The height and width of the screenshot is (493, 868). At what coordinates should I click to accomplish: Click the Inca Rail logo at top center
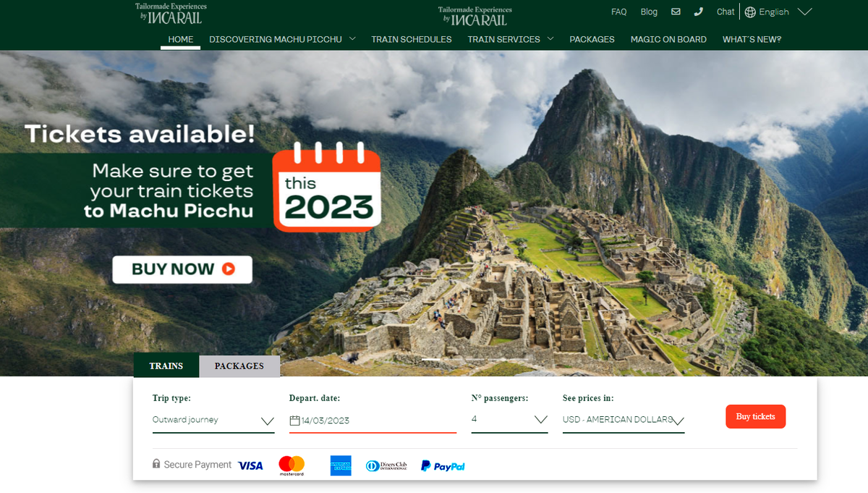[475, 16]
